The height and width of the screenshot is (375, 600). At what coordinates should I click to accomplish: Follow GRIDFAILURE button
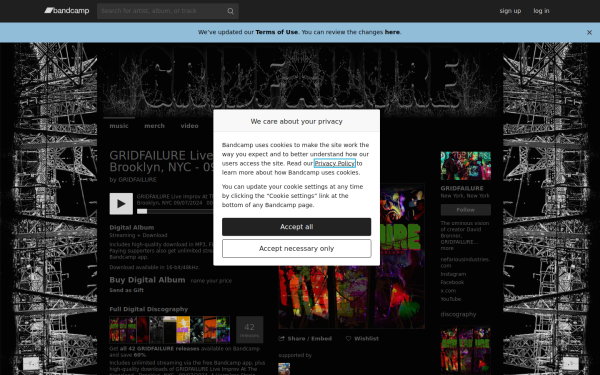pos(466,210)
